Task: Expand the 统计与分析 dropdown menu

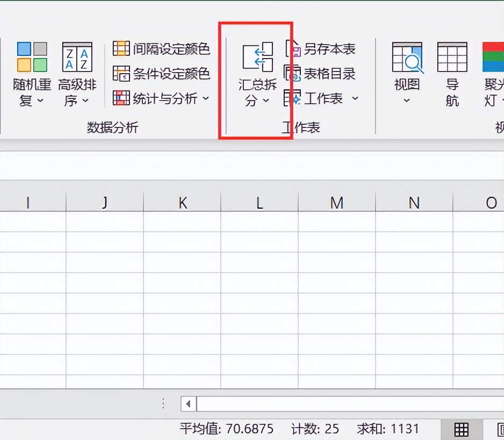Action: pos(206,98)
